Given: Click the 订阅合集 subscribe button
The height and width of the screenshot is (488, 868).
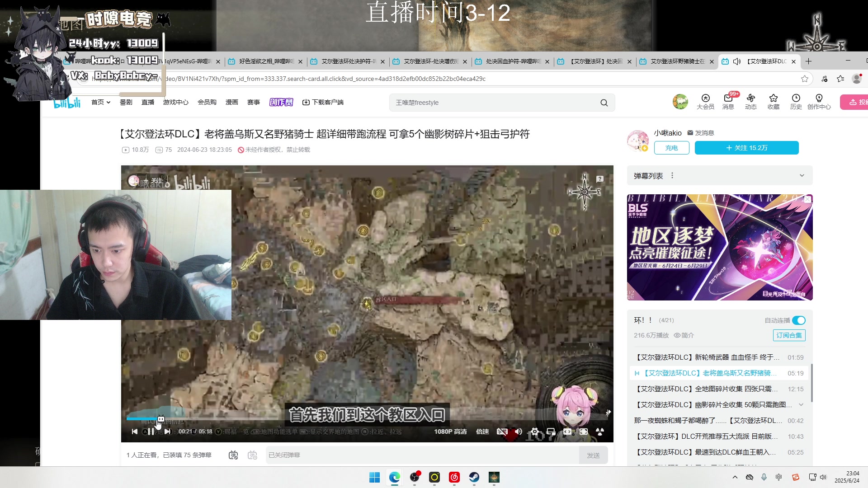Looking at the screenshot, I should coord(789,335).
